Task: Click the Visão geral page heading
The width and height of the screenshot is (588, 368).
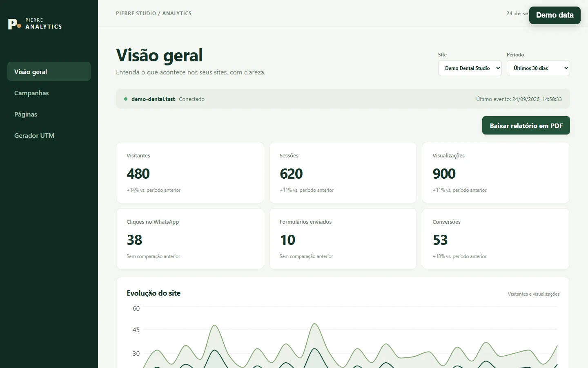Action: click(159, 55)
